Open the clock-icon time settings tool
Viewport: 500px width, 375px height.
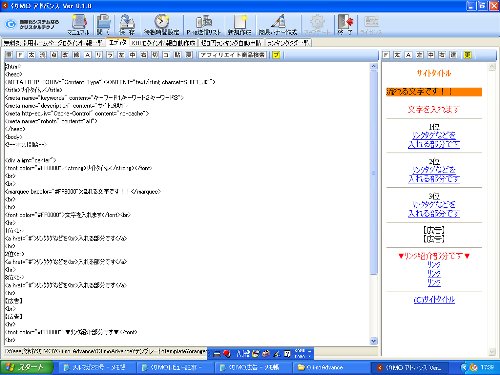[162, 24]
